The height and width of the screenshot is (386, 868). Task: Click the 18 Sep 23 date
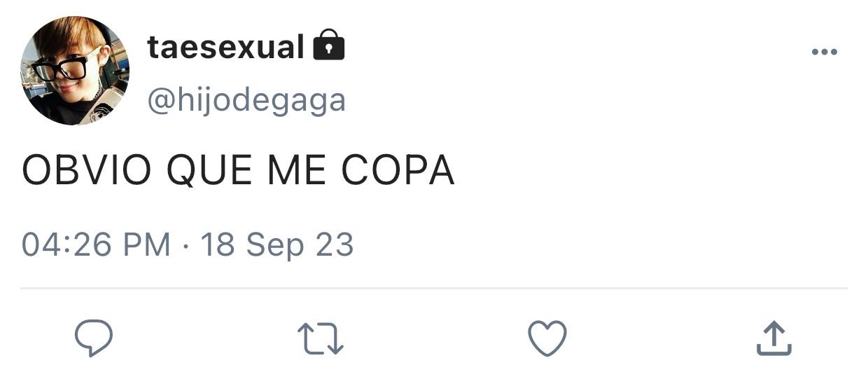(277, 245)
